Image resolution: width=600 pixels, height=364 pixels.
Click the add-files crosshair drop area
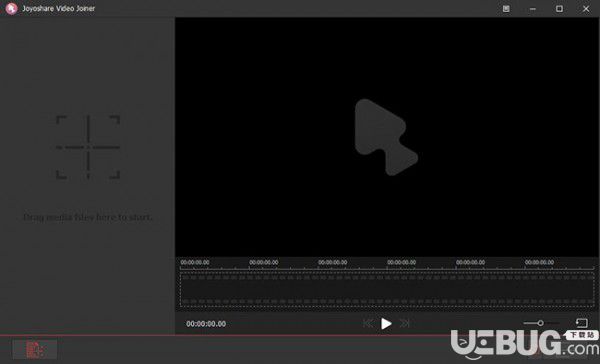[88, 147]
